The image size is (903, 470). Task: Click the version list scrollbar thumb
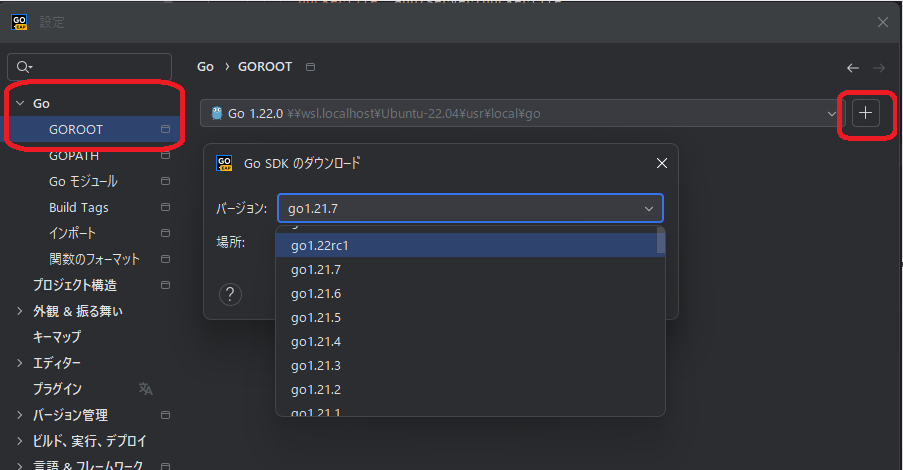(661, 240)
